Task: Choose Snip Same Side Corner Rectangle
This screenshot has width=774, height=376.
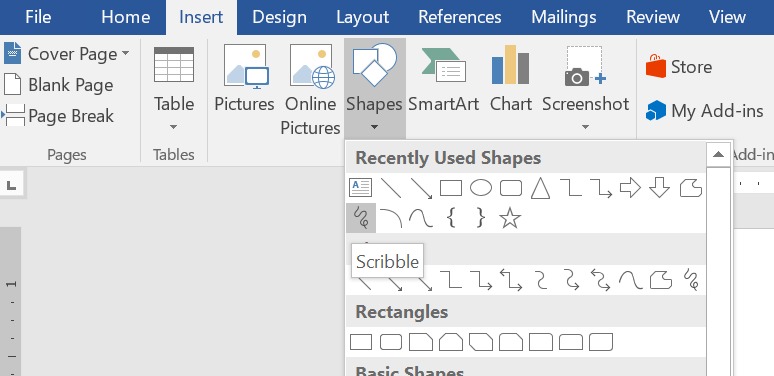Action: (451, 342)
